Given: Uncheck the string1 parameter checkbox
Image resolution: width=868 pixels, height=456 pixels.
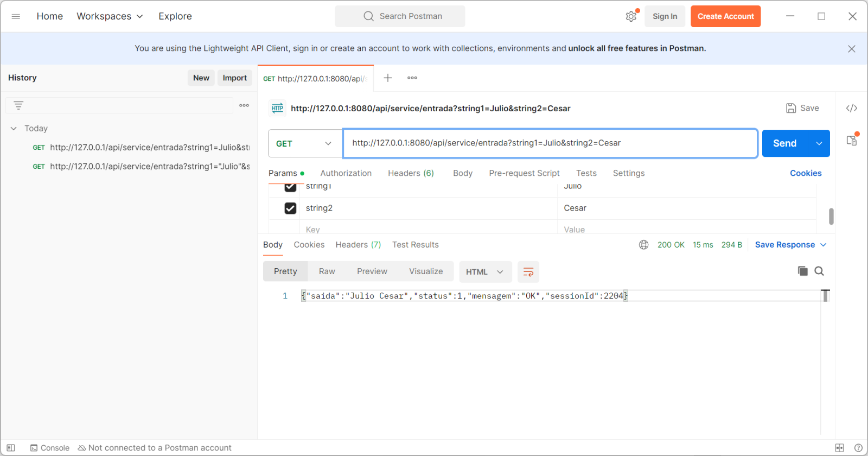Looking at the screenshot, I should click(x=290, y=187).
